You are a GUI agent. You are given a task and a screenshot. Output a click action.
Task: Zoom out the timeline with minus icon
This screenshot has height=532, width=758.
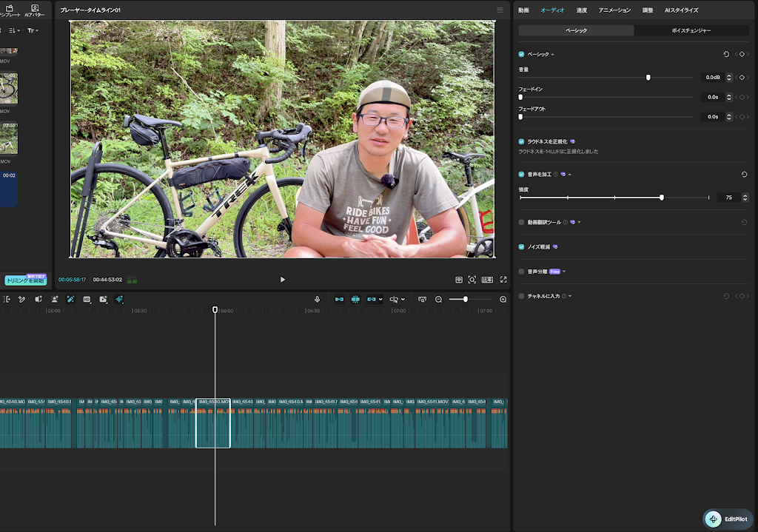(438, 299)
